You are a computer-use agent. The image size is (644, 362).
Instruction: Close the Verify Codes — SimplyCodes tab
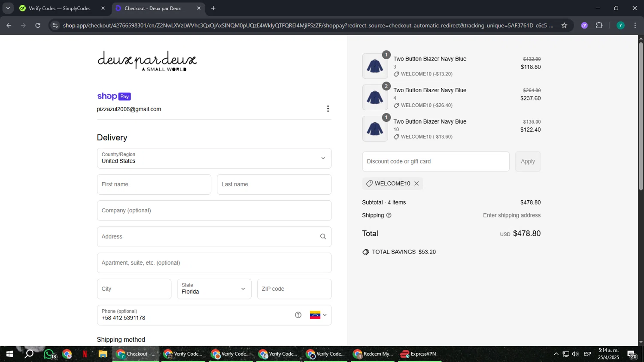tap(103, 8)
